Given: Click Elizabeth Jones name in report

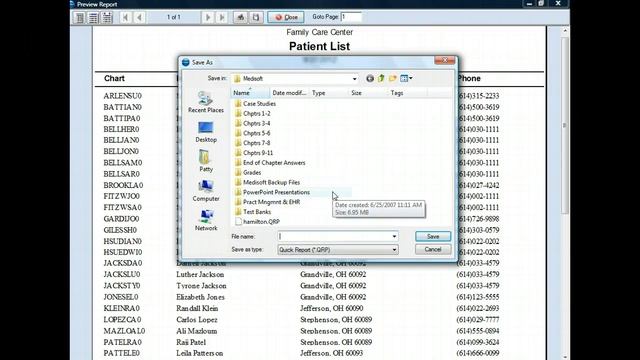Looking at the screenshot, I should [x=200, y=297].
